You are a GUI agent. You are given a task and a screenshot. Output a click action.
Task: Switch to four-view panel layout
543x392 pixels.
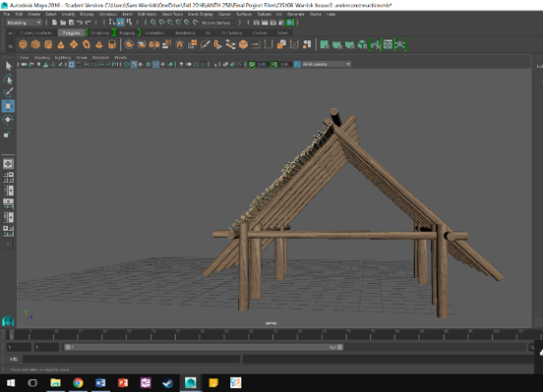tap(8, 177)
